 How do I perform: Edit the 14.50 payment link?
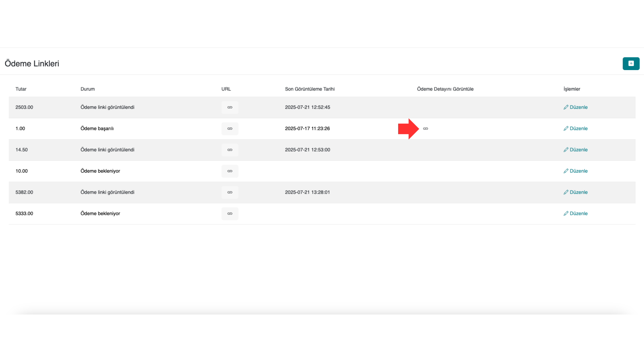tap(576, 150)
